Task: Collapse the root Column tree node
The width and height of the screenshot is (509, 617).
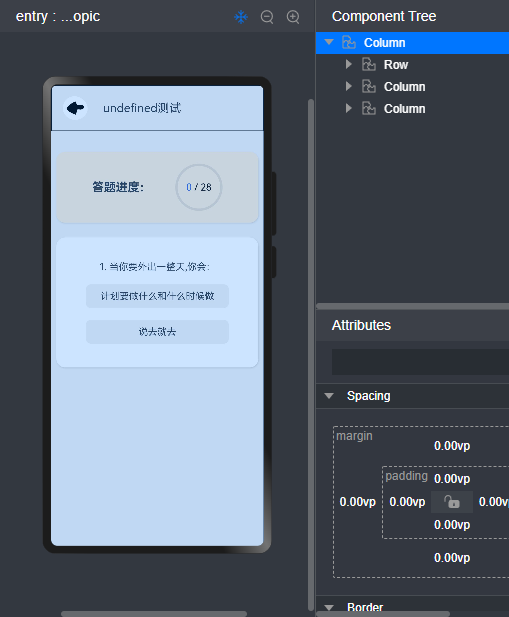Action: 329,42
